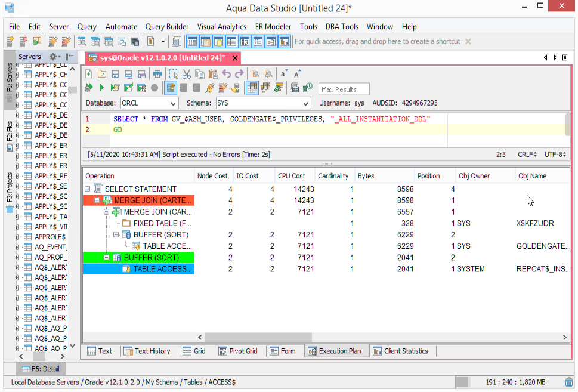Click the Execute green play icon
578x392 pixels.
[x=101, y=88]
